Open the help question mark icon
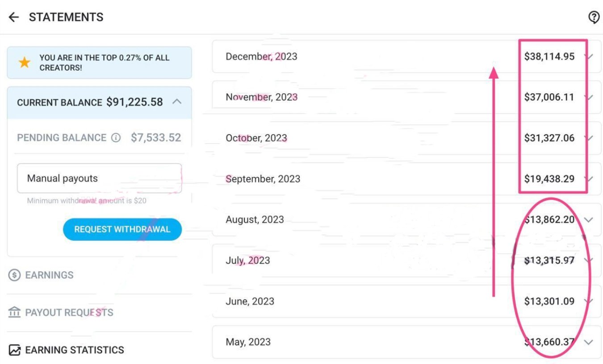Screen dimensions: 603x364 tap(594, 17)
